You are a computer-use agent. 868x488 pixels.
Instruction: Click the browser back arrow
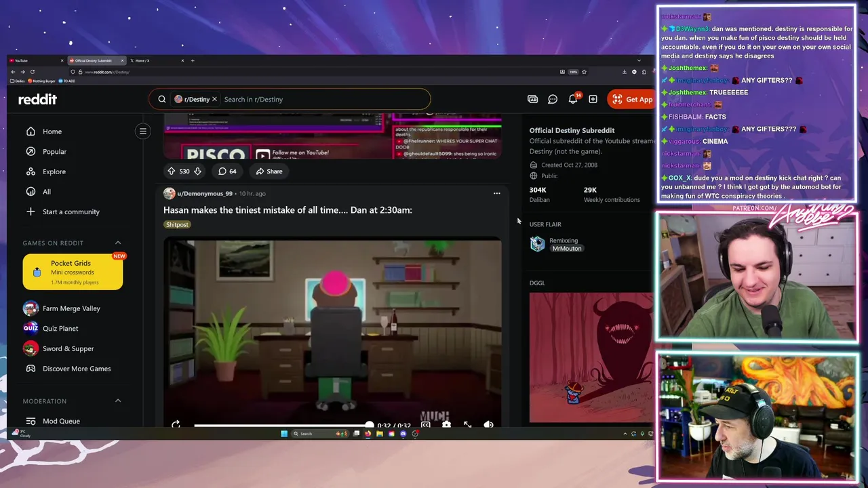pyautogui.click(x=13, y=72)
